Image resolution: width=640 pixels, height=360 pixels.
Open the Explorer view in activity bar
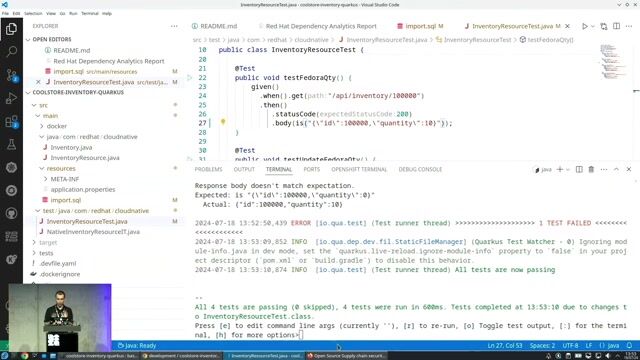click(11, 29)
